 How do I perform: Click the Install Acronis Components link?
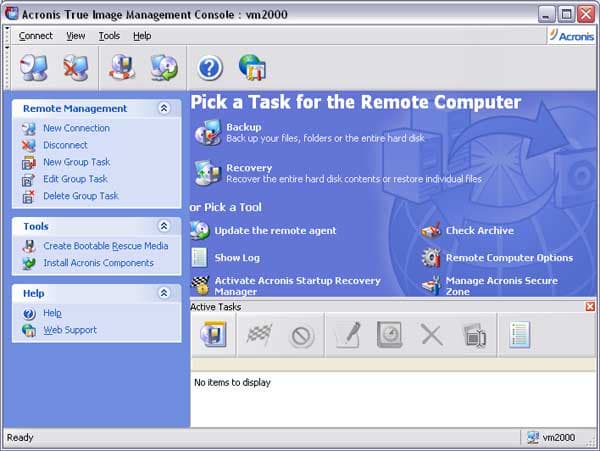[98, 263]
